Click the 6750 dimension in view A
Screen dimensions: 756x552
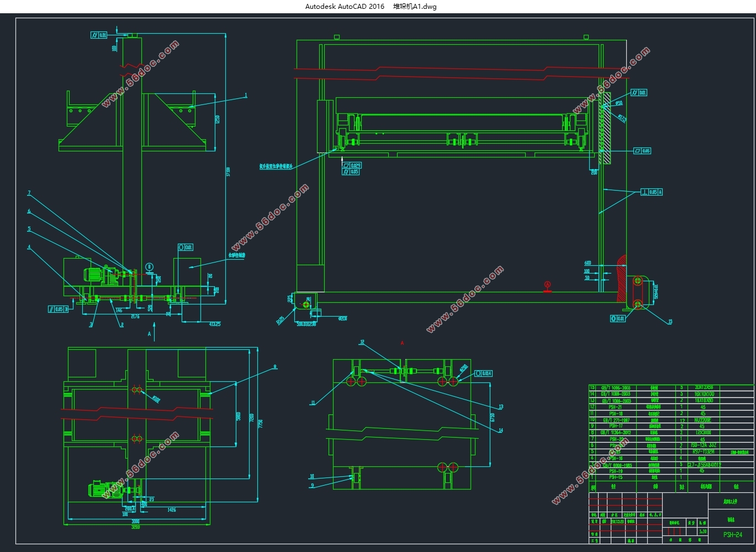click(x=493, y=417)
